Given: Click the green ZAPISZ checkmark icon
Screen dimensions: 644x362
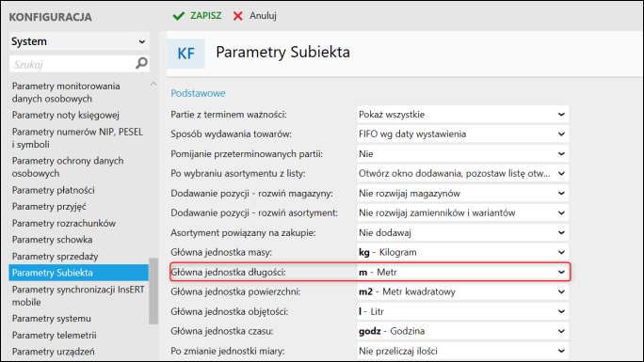Looking at the screenshot, I should tap(179, 16).
